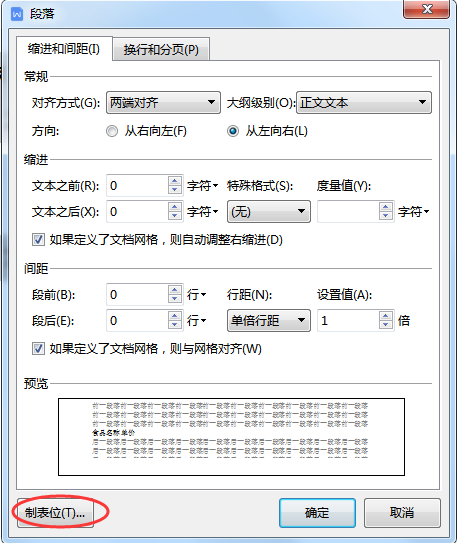Select the 从右向左 direction radio button

(112, 131)
